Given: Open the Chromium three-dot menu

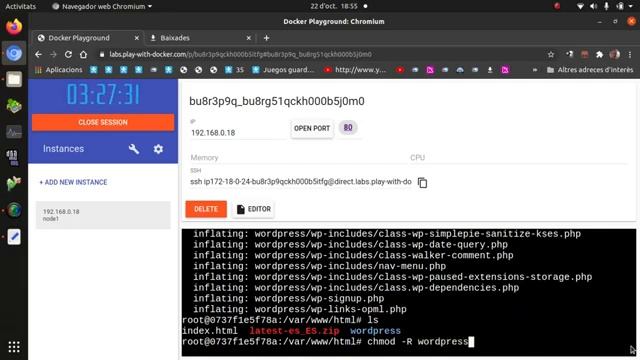Looking at the screenshot, I should click(630, 54).
